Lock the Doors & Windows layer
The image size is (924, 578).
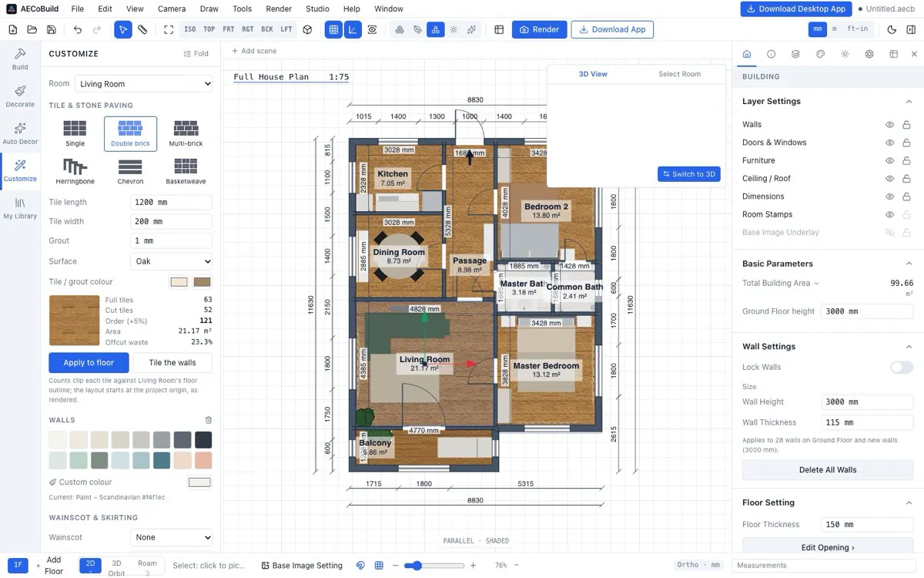tap(906, 143)
